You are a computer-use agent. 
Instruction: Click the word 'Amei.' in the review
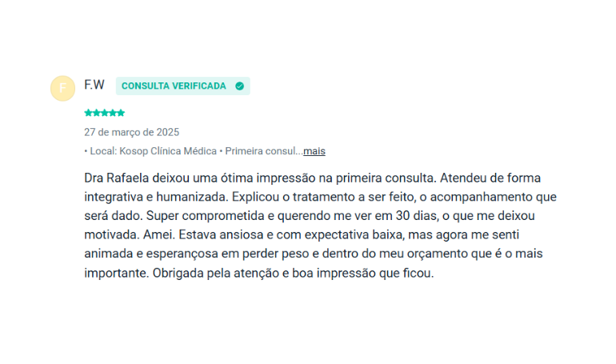[159, 235]
